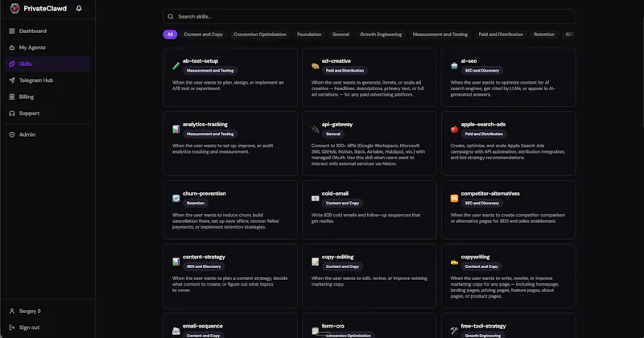Click General tag on api-gateway card
The height and width of the screenshot is (338, 644).
pos(333,134)
